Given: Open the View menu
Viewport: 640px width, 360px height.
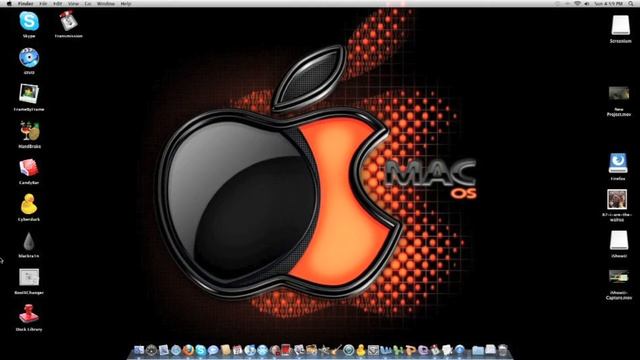Looking at the screenshot, I should pos(73,4).
